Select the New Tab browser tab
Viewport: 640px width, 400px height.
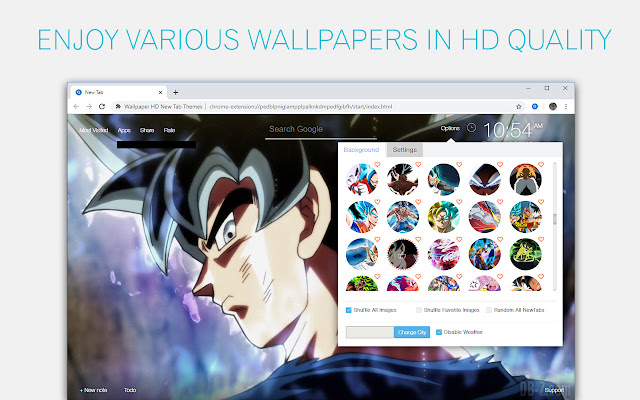(118, 92)
